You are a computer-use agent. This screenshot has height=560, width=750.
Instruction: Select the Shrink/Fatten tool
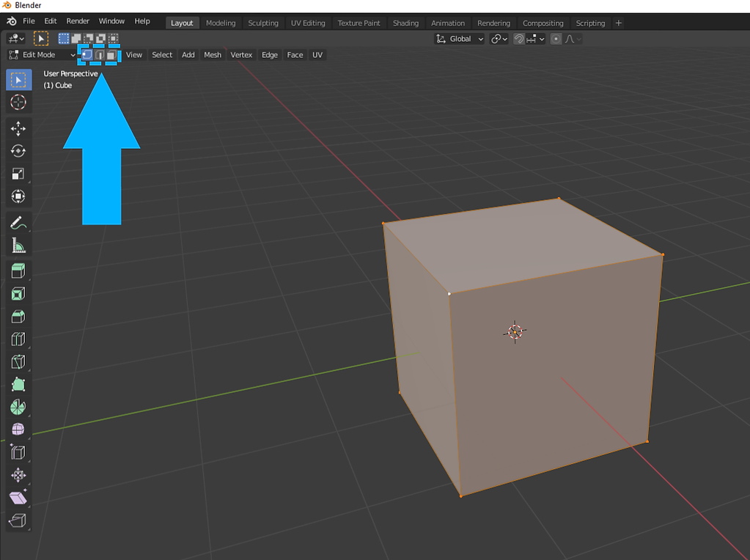(x=18, y=476)
